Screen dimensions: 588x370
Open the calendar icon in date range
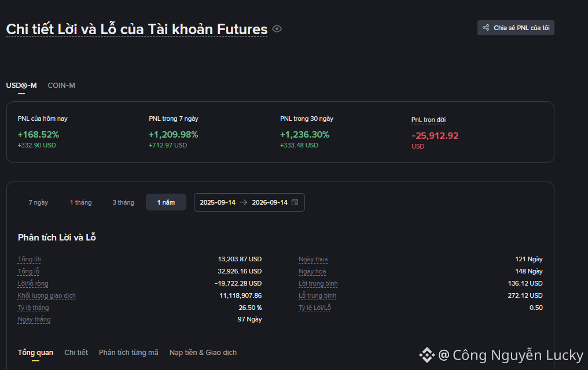tap(295, 202)
